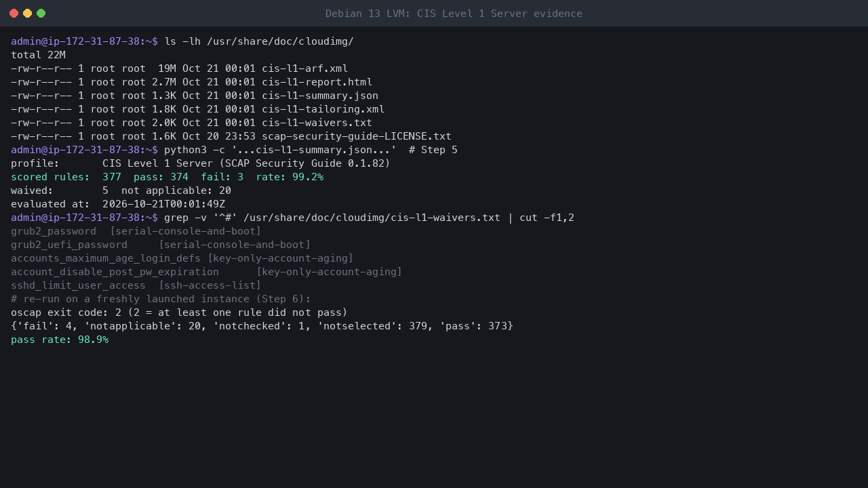Image resolution: width=868 pixels, height=488 pixels.
Task: Click the "'notselected': 379" entry
Action: 372,326
